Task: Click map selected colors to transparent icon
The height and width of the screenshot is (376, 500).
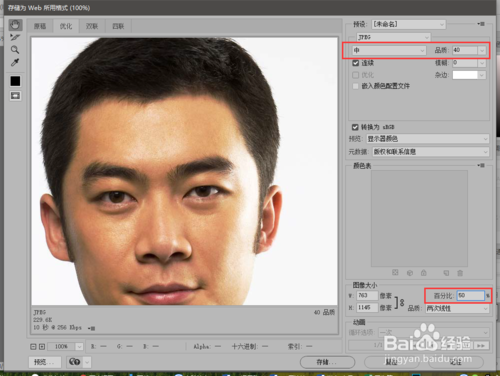Action: pyautogui.click(x=395, y=273)
